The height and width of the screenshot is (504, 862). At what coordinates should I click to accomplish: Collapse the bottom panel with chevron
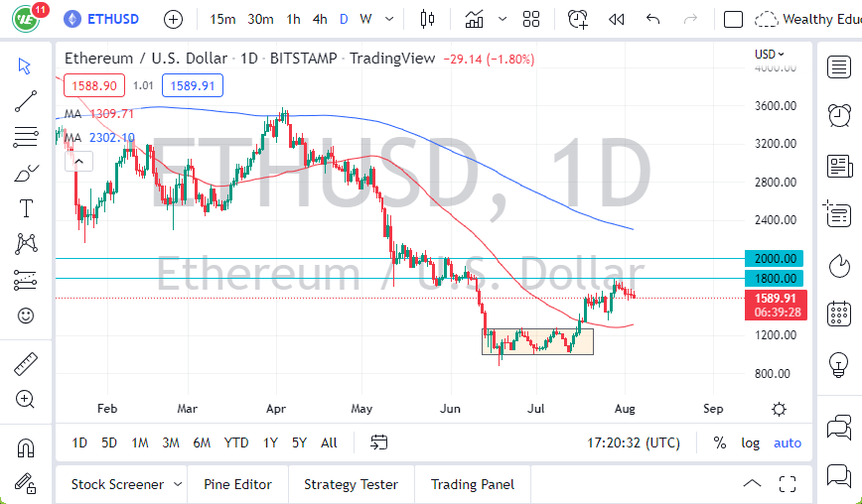tap(753, 484)
